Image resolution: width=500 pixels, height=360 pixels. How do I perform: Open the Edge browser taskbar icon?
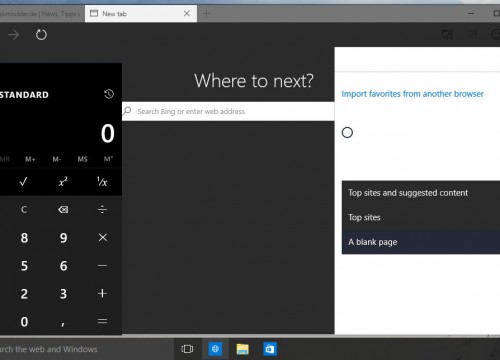(x=215, y=349)
